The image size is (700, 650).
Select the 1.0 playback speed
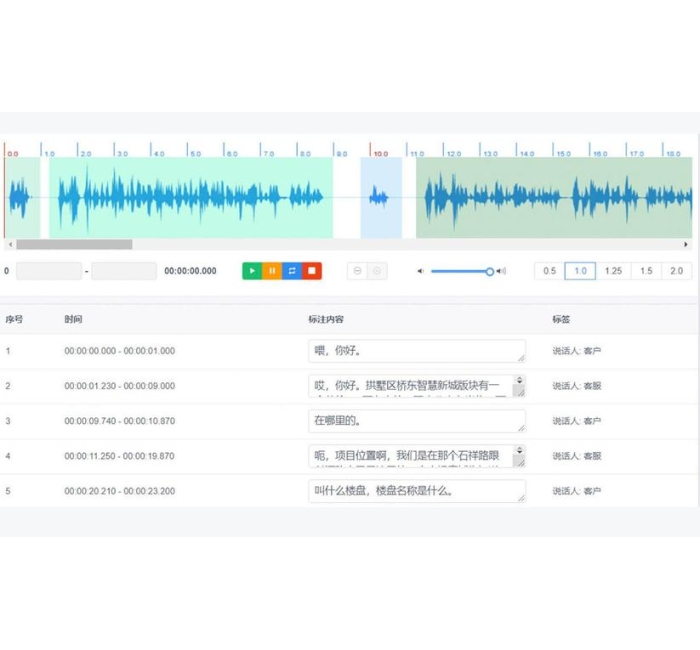coord(580,271)
